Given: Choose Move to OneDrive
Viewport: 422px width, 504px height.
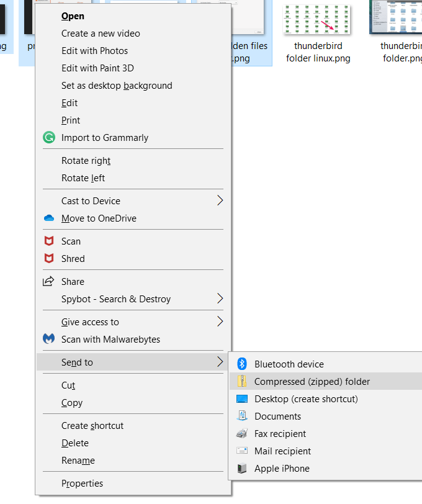Looking at the screenshot, I should click(x=133, y=218).
